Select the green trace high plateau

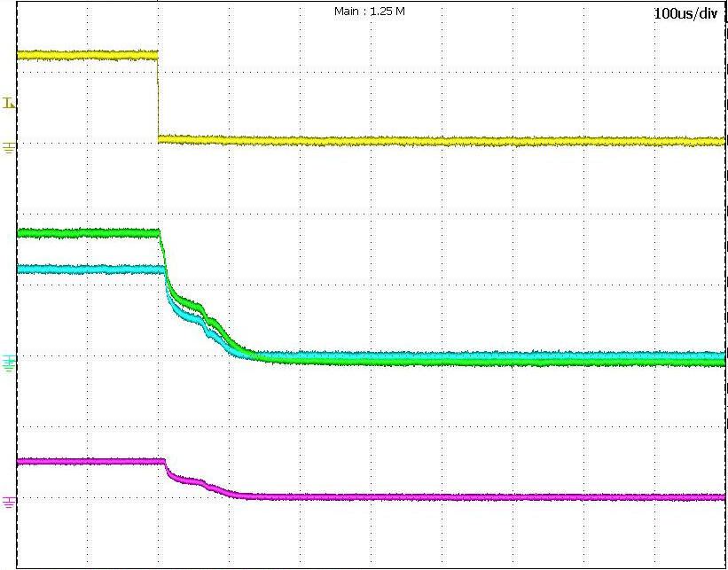[89, 233]
